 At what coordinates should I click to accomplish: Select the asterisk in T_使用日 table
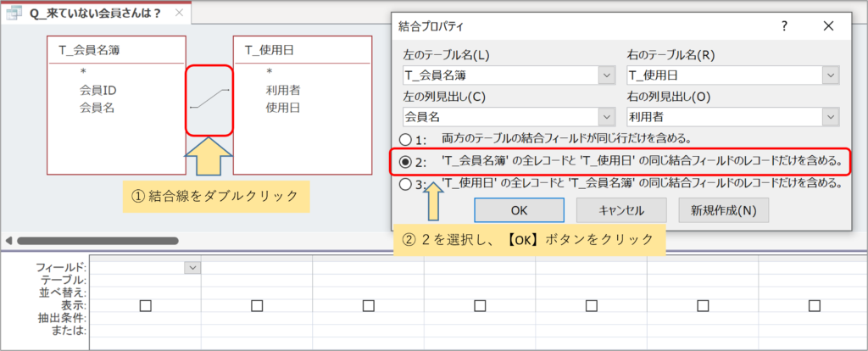pos(269,72)
